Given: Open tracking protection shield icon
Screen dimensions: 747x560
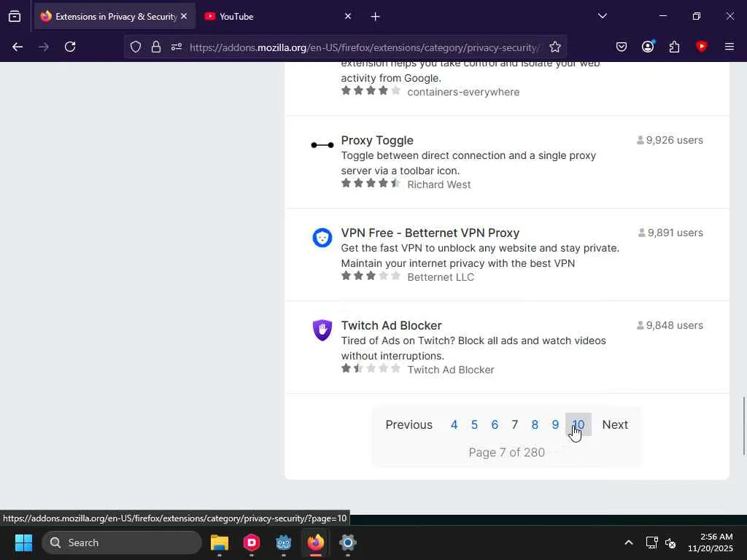Looking at the screenshot, I should click(x=136, y=47).
